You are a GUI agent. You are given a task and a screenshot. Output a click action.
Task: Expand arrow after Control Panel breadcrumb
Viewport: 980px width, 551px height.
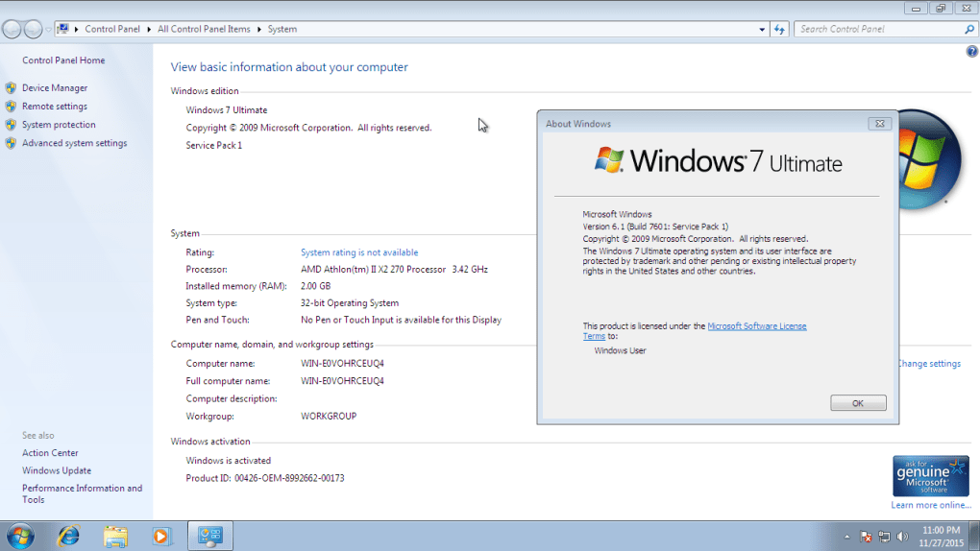[x=149, y=30]
